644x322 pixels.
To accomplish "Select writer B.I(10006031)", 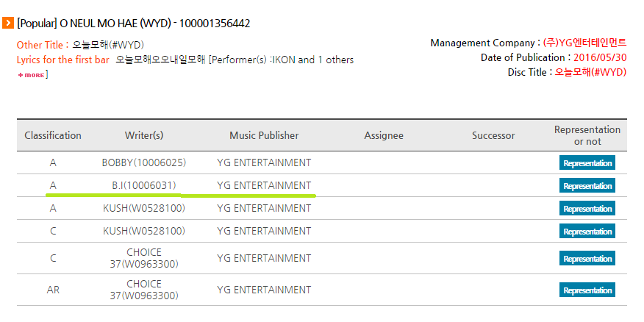I will click(x=144, y=185).
